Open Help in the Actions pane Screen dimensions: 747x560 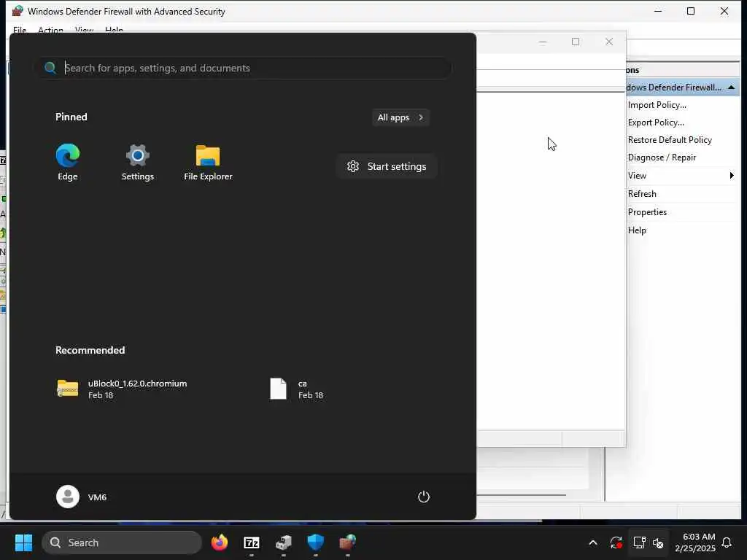(x=637, y=230)
